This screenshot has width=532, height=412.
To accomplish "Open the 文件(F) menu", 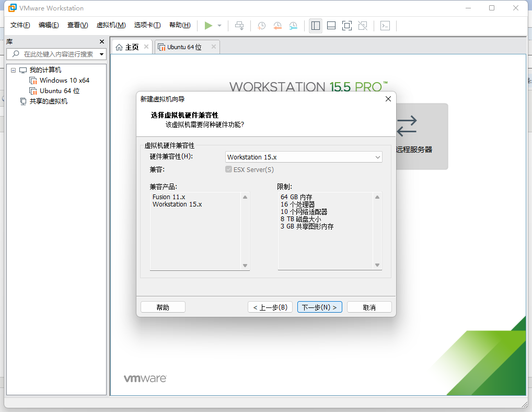I will pyautogui.click(x=20, y=25).
